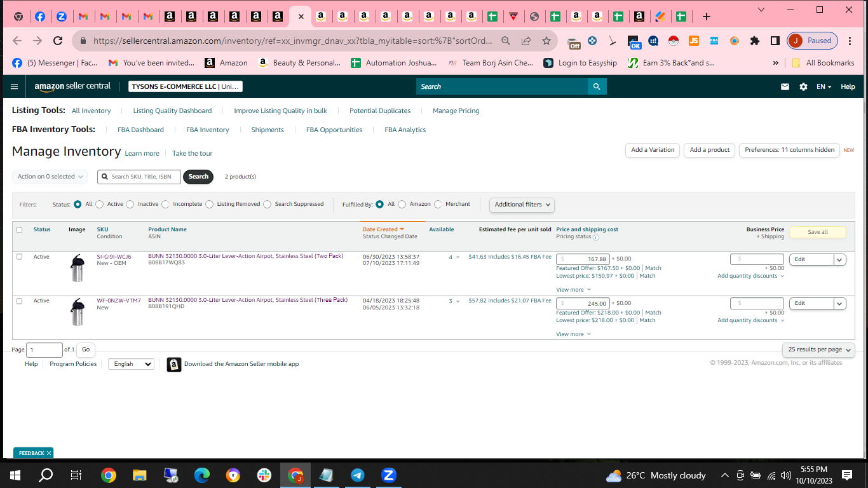Launch Microsoft Edge from the taskbar
The width and height of the screenshot is (868, 488).
coord(201,475)
